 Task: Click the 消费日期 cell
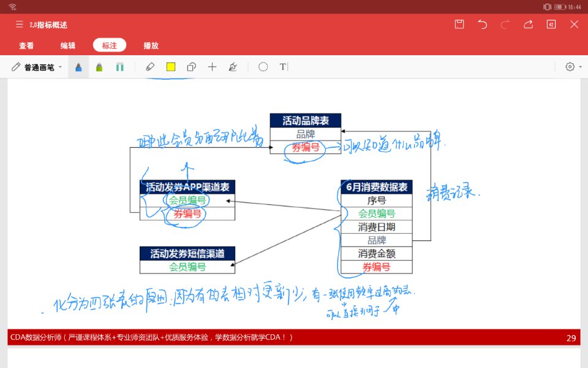point(377,227)
